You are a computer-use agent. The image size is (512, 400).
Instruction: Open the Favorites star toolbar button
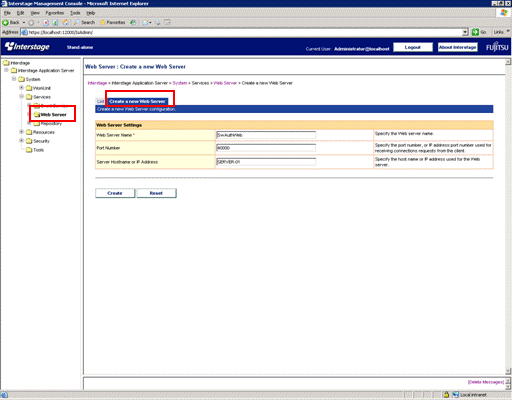113,22
